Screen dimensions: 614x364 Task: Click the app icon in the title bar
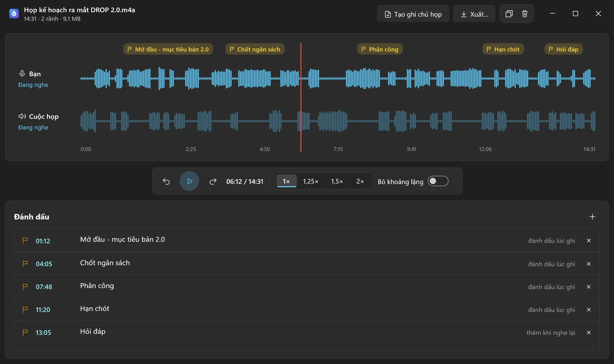point(14,14)
